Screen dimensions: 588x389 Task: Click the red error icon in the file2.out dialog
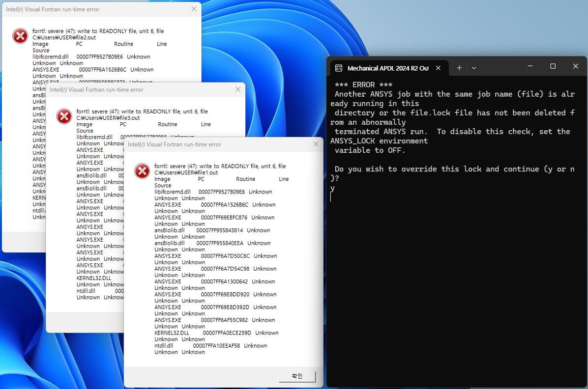tap(20, 36)
